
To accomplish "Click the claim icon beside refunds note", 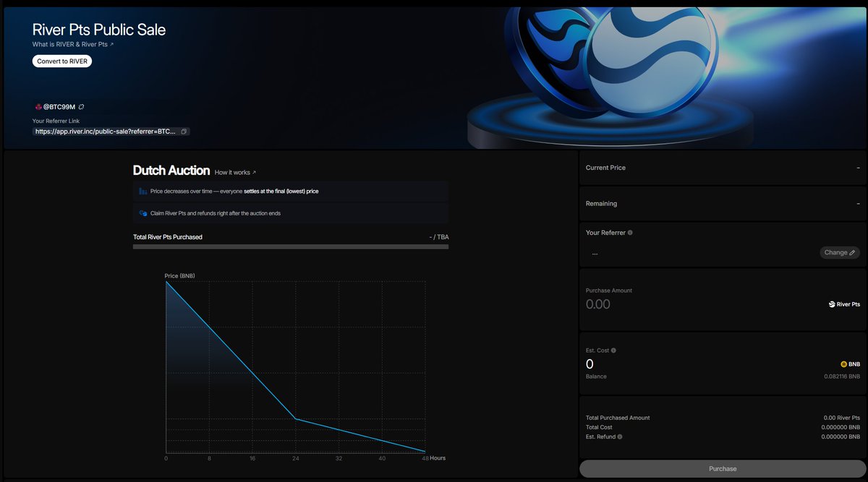I will pyautogui.click(x=143, y=214).
